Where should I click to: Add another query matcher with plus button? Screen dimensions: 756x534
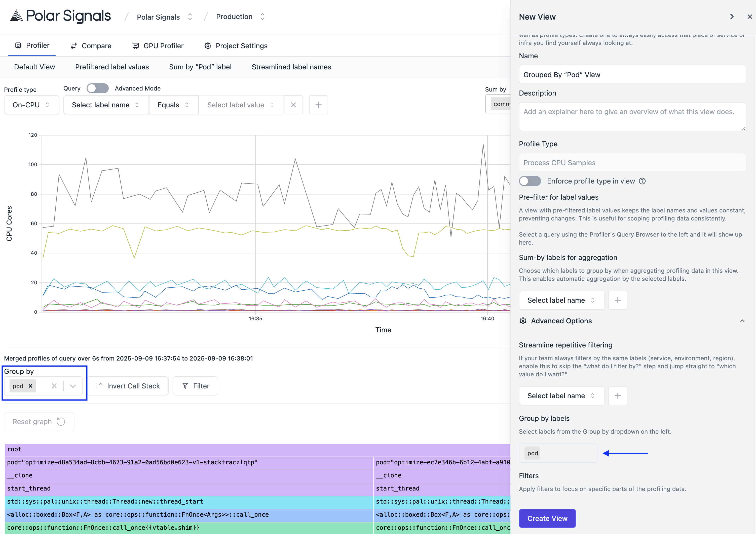(x=318, y=105)
